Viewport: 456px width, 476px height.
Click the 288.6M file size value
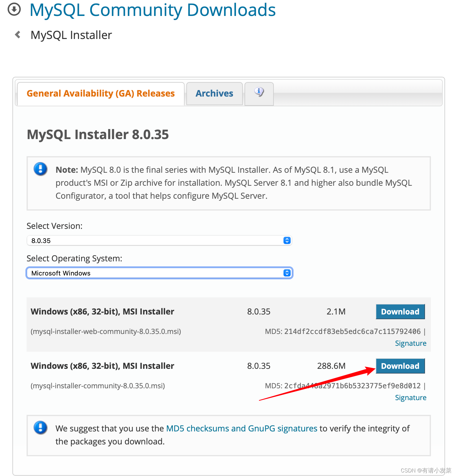coord(331,366)
